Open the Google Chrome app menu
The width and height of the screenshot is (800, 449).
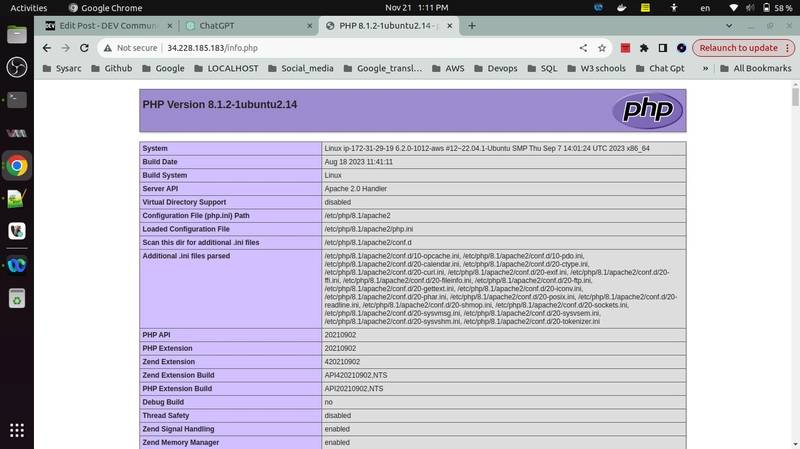point(106,8)
